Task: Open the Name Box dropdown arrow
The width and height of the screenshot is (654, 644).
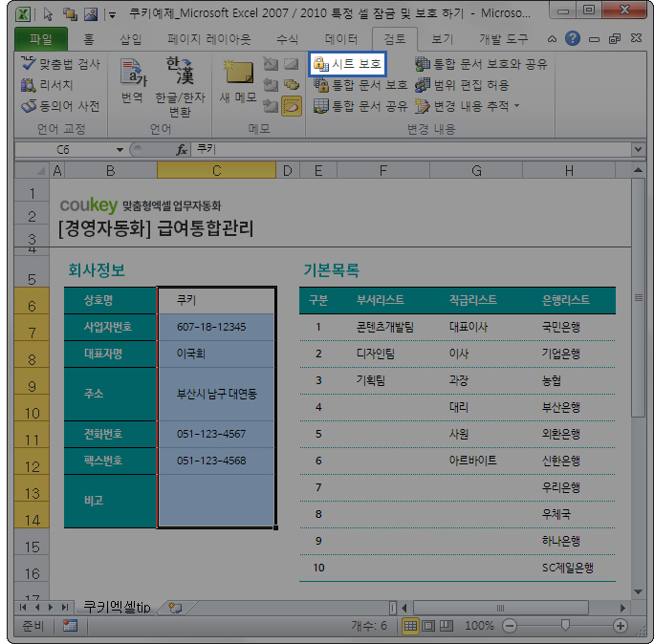Action: [120, 150]
